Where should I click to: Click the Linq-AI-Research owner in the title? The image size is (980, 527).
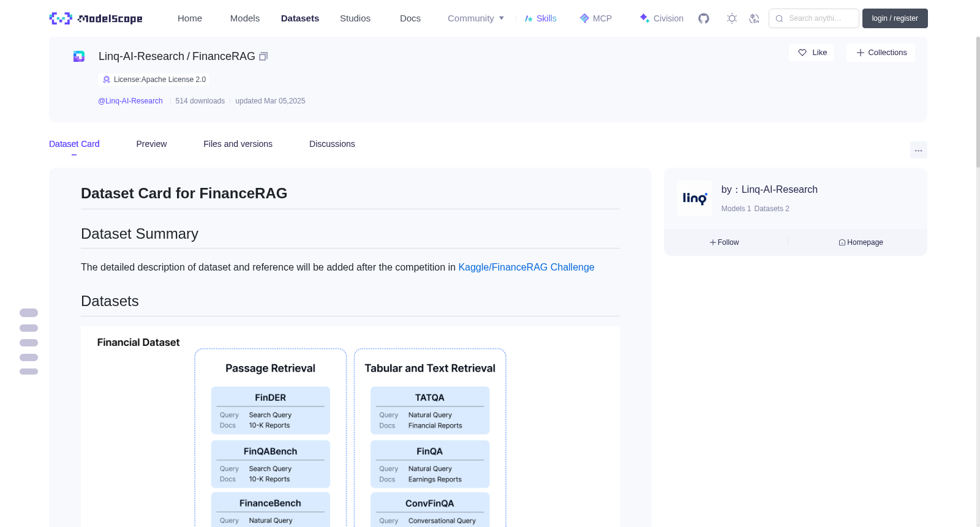coord(141,56)
